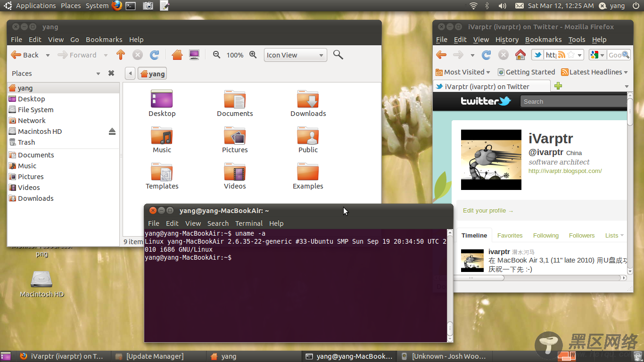
Task: Click iVarptr profile avatar image
Action: (491, 160)
